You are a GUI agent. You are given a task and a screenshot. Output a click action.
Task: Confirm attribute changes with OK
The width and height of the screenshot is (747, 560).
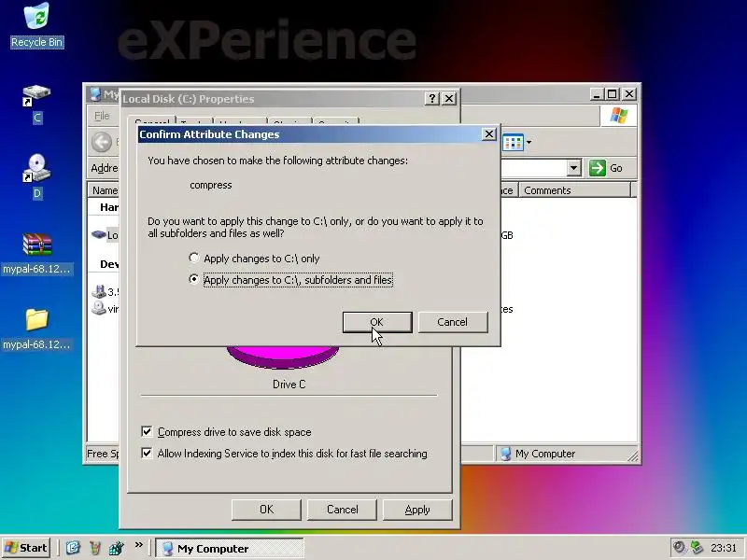pos(377,322)
